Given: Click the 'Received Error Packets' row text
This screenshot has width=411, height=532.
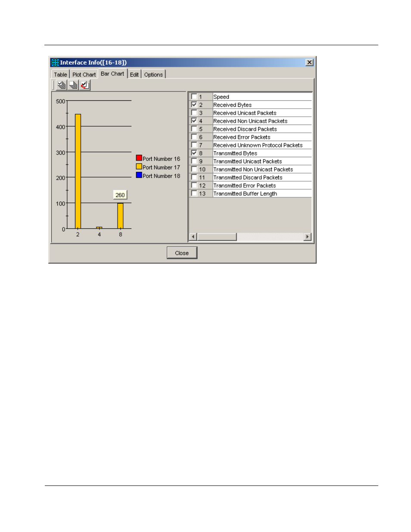Looking at the screenshot, I should 242,137.
